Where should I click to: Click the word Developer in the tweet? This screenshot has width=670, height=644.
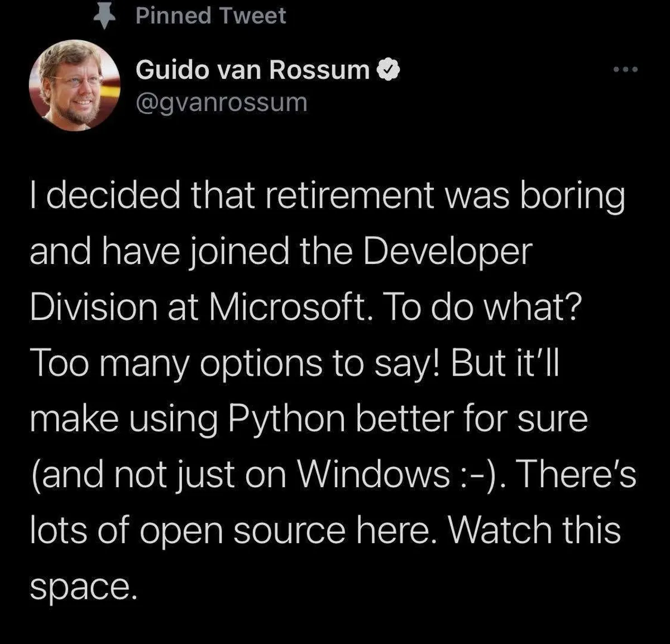[x=447, y=251]
